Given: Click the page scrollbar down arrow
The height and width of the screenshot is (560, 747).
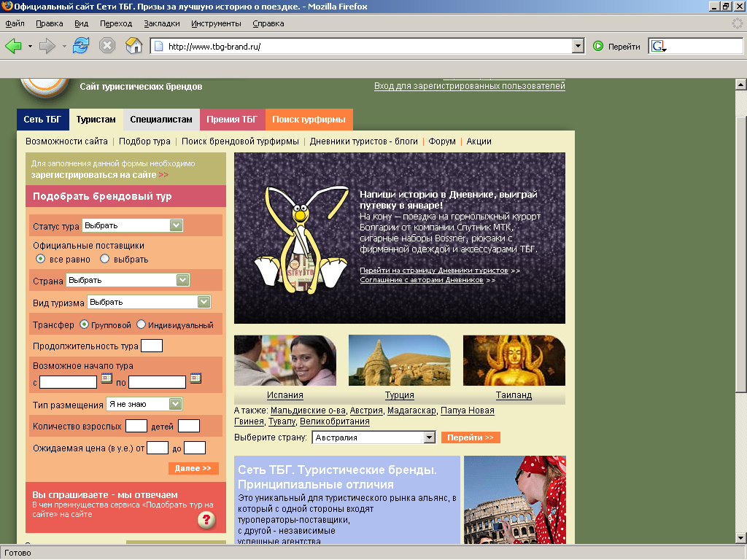Looking at the screenshot, I should [740, 538].
